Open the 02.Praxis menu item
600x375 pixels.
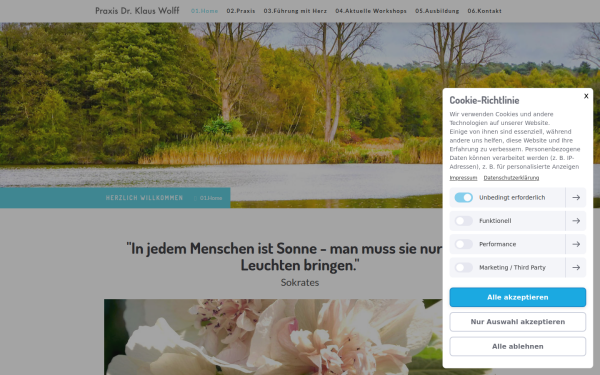(241, 11)
